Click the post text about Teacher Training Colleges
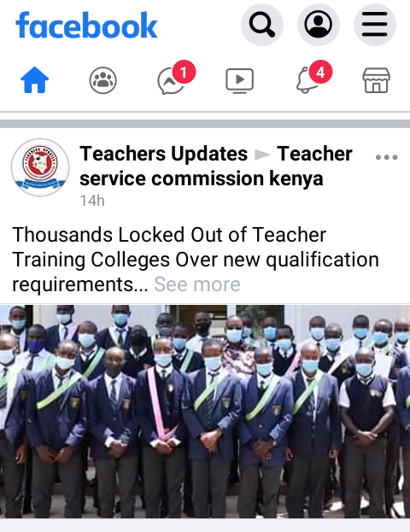Image resolution: width=410 pixels, height=532 pixels. click(x=196, y=260)
